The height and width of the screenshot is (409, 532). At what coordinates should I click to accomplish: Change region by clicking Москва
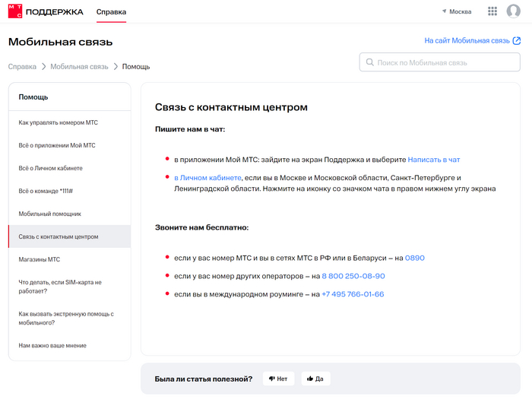click(x=461, y=11)
